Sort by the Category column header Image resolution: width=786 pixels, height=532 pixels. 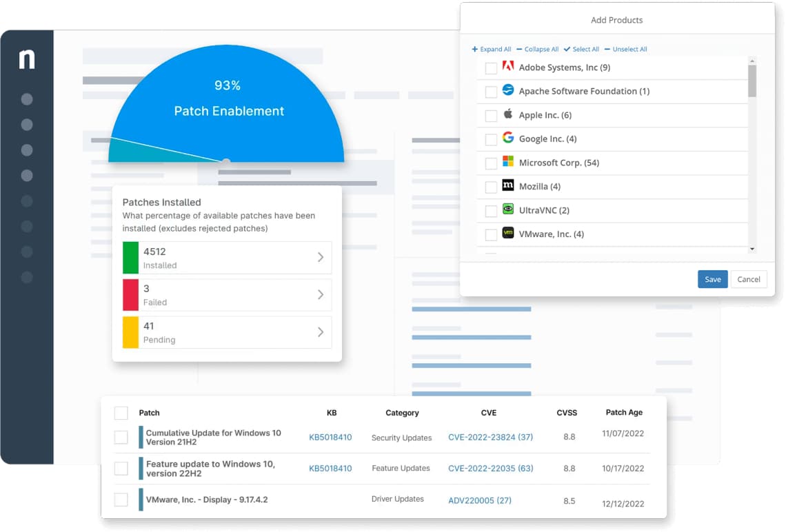click(402, 413)
